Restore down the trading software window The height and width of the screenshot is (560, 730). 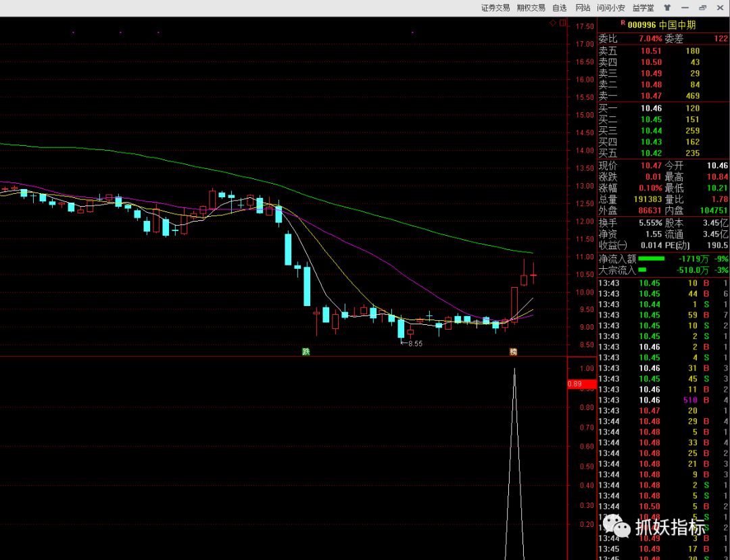(703, 8)
